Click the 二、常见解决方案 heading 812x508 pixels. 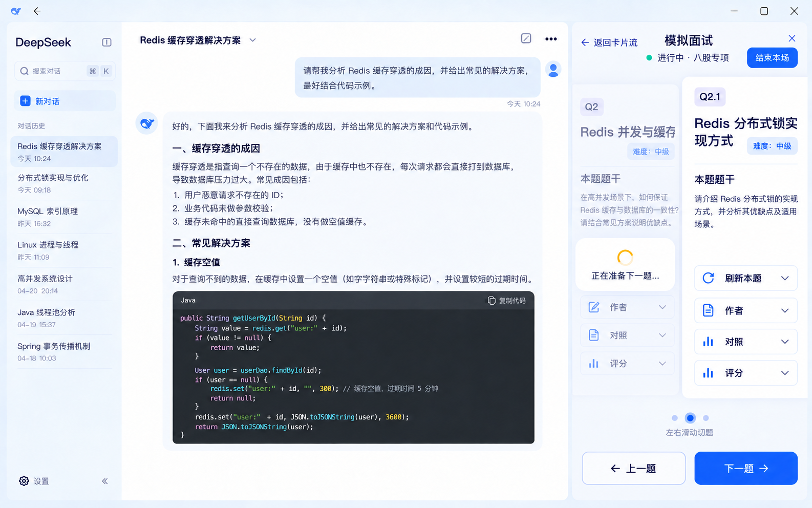click(211, 243)
